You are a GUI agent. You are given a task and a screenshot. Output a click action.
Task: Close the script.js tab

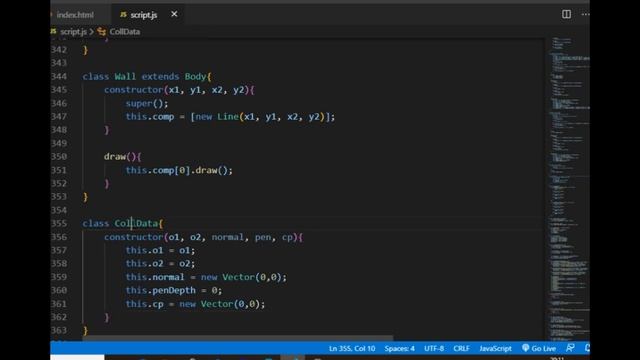point(174,14)
